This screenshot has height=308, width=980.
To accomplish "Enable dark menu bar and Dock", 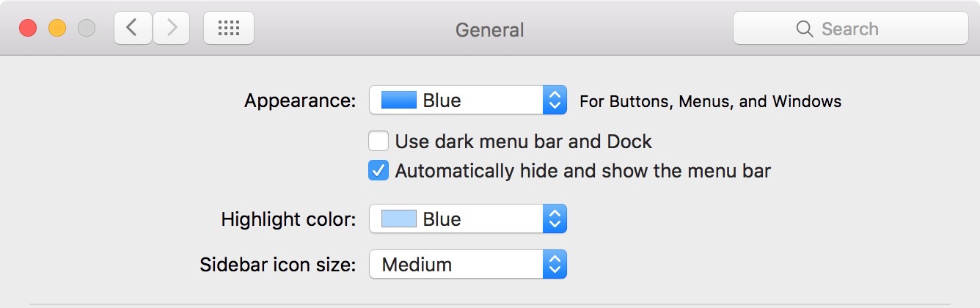I will (x=379, y=141).
